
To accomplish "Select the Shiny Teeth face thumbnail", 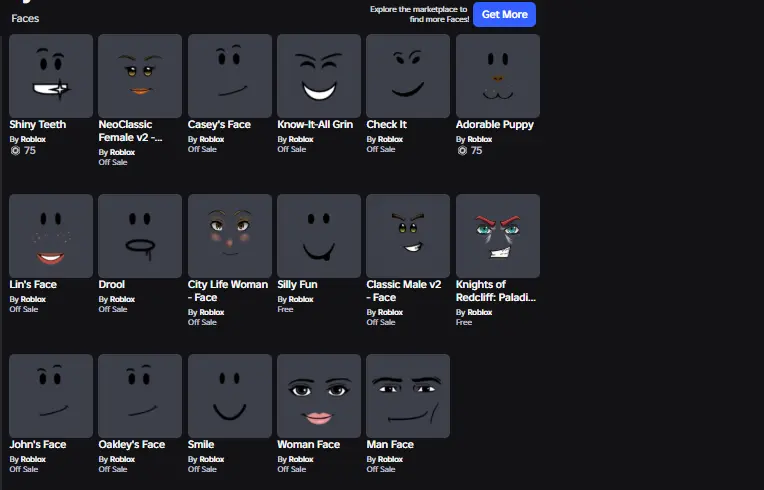I will (51, 76).
